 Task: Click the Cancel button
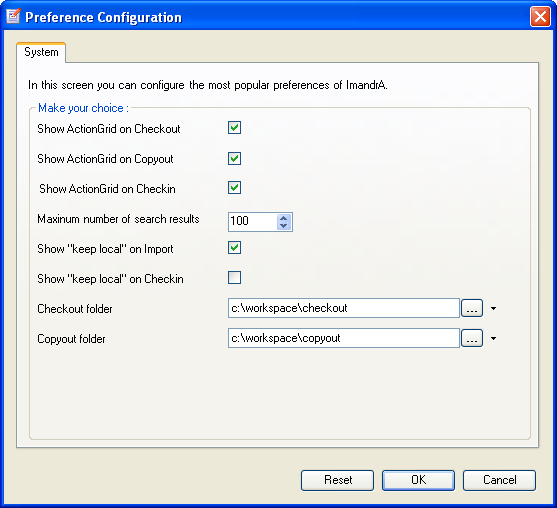pos(499,480)
